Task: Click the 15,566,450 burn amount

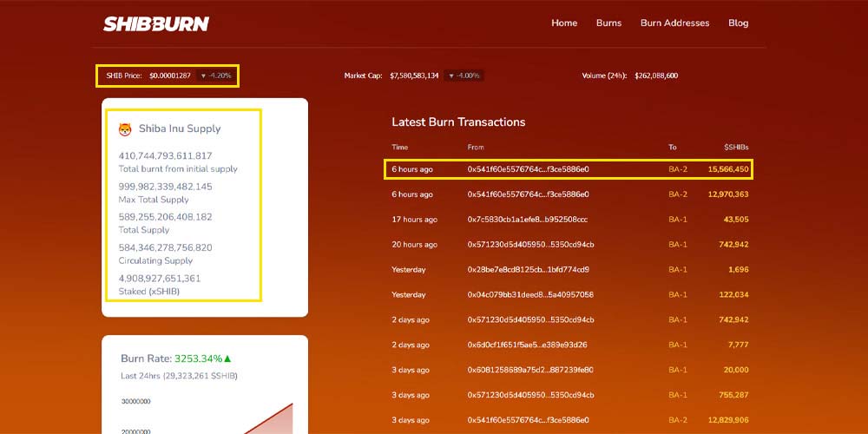Action: click(x=728, y=169)
